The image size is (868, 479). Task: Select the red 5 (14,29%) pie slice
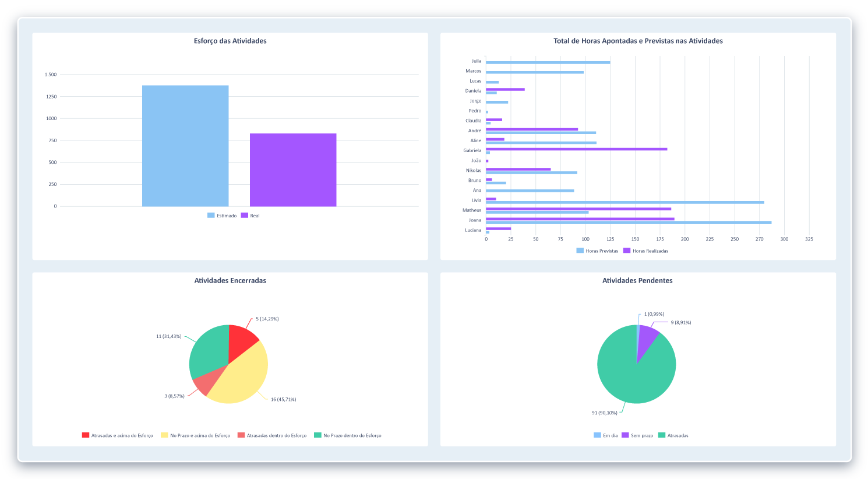240,341
